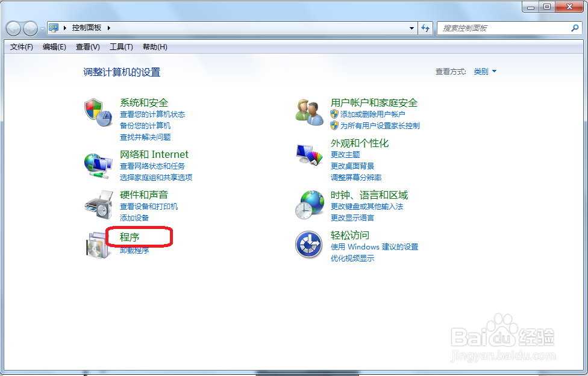Viewport: 588px width, 376px height.
Task: Minimize the Control Panel window
Action: click(x=531, y=7)
